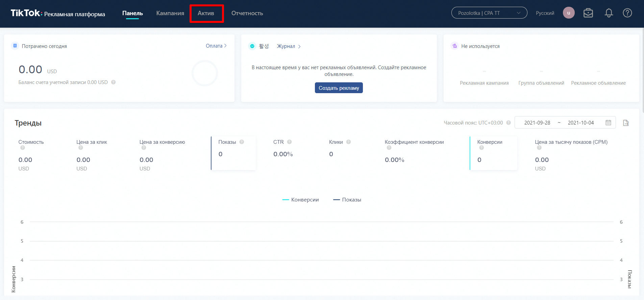Open the Актив menu tab
Viewport: 644px width, 300px height.
click(206, 13)
